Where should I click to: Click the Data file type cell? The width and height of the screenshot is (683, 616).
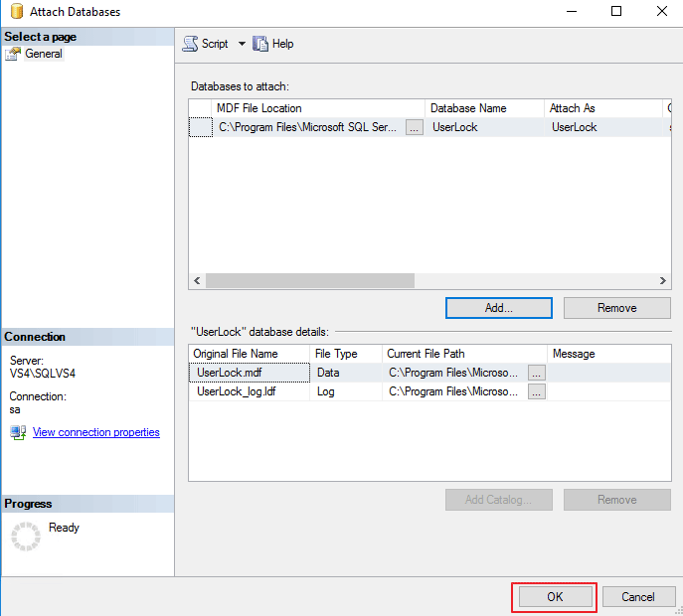tap(346, 373)
